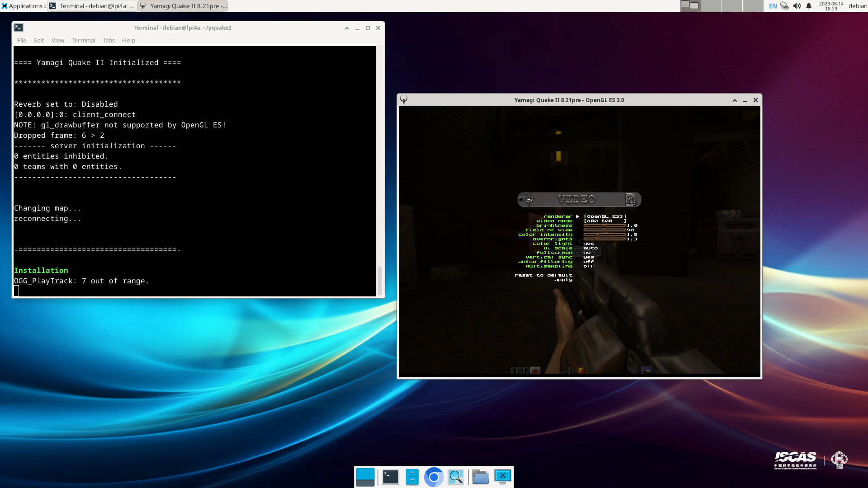Screen dimensions: 868x488
Task: Open the Terminal View menu
Action: pos(58,40)
